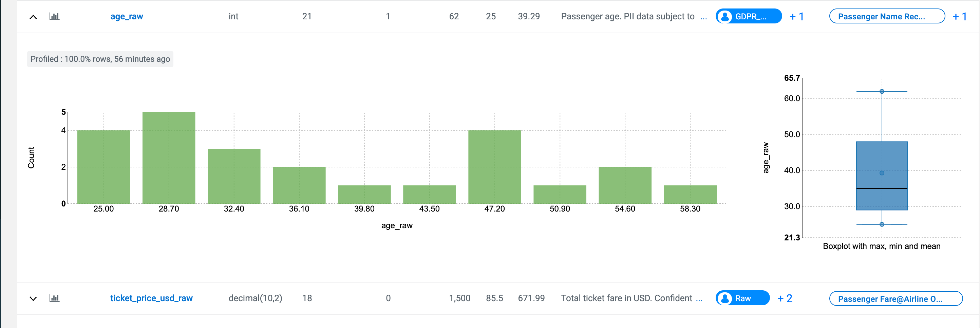Click the age_raw profile chart icon
This screenshot has width=980, height=328.
click(54, 16)
